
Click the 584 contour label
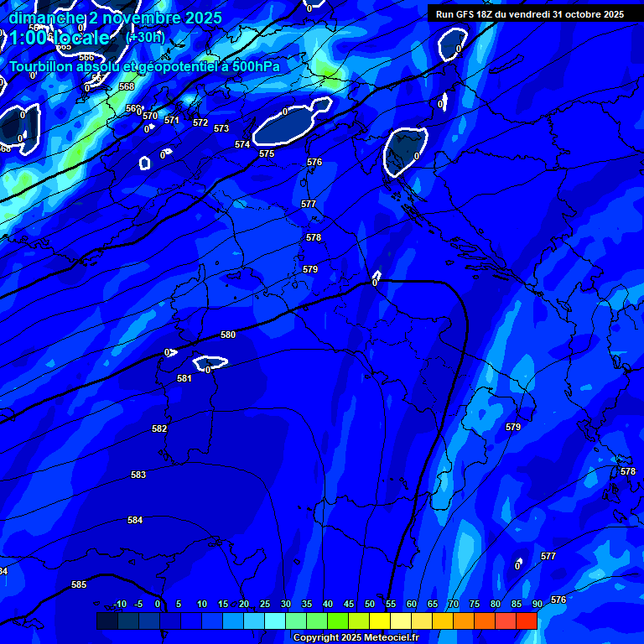(135, 520)
